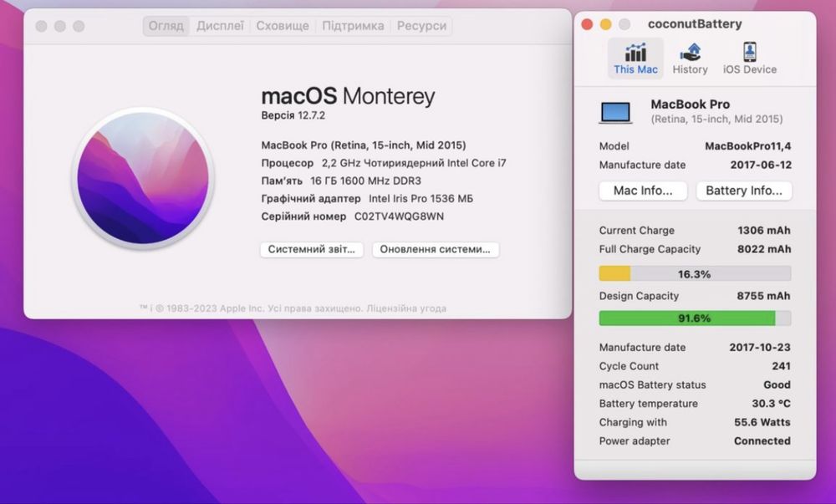Open the History tab in coconutBattery
The height and width of the screenshot is (504, 836).
pyautogui.click(x=690, y=59)
